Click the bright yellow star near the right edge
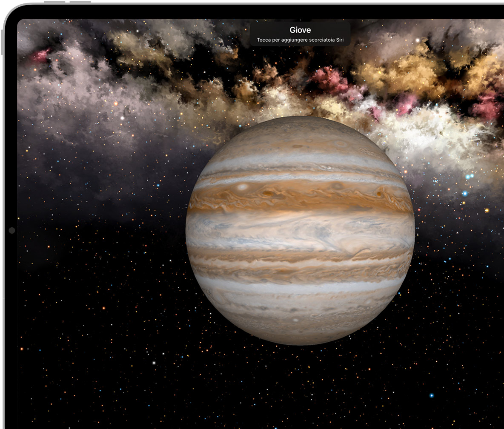504x429 pixels. click(487, 210)
